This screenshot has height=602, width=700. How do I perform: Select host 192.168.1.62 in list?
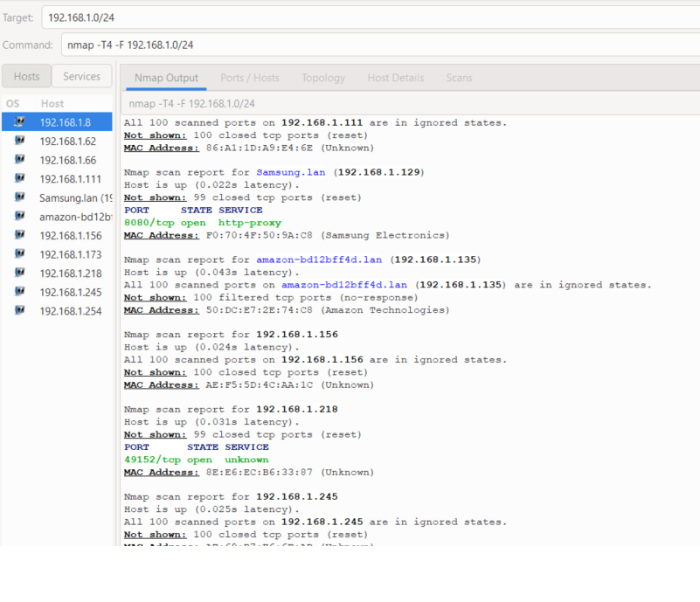coord(57,141)
